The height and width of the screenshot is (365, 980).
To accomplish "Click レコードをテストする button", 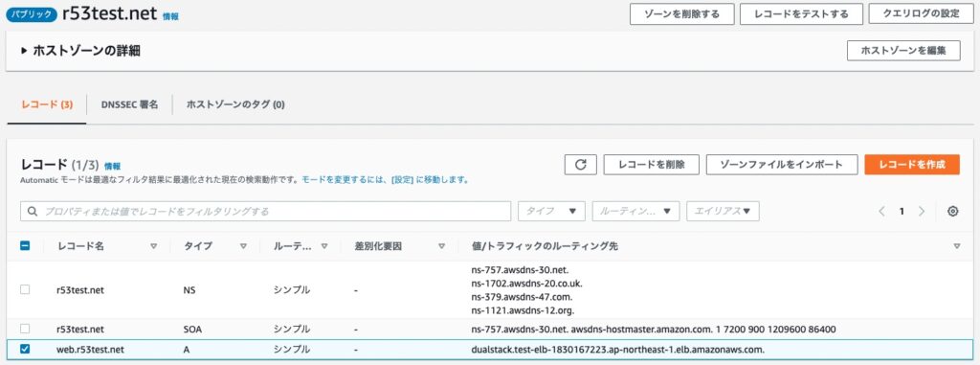I will click(x=801, y=13).
